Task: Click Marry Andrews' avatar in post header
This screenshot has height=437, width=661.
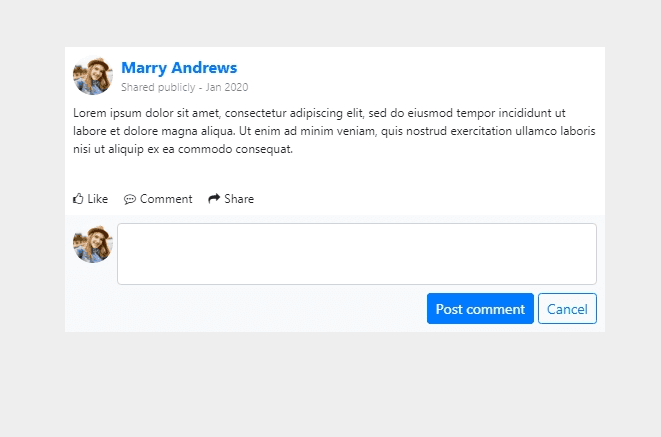Action: [93, 76]
